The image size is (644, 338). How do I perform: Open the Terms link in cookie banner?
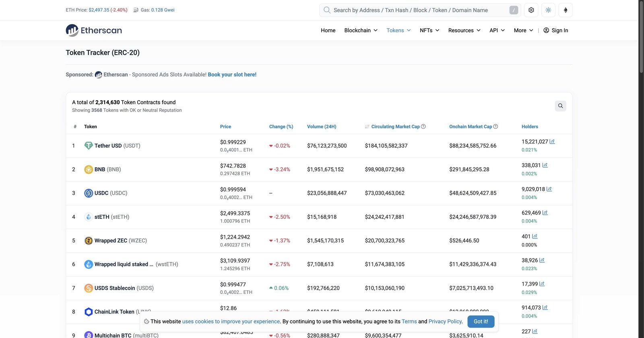click(409, 322)
